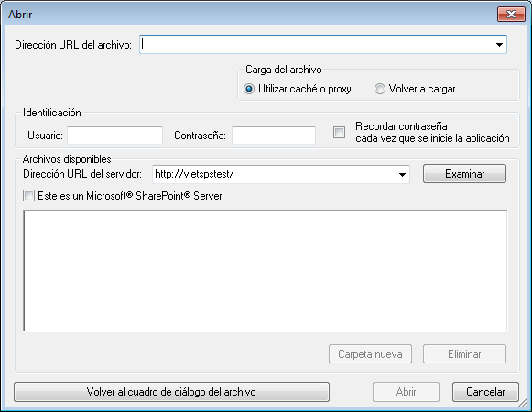Click the Carpeta nueva button

[x=370, y=354]
